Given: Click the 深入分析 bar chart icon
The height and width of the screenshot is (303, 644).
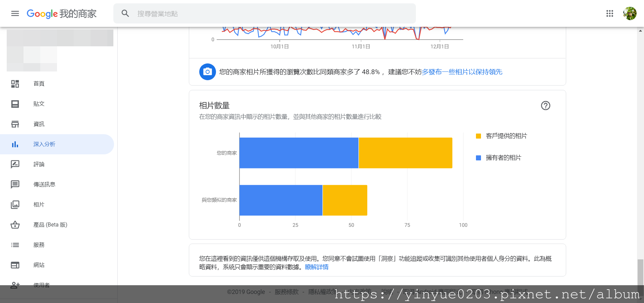Looking at the screenshot, I should pos(15,144).
